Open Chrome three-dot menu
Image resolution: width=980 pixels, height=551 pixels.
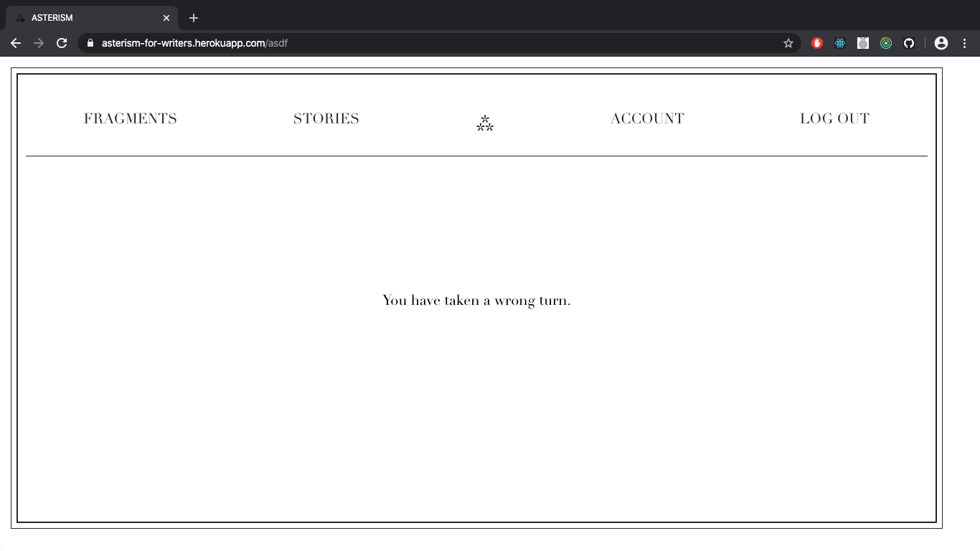(964, 43)
